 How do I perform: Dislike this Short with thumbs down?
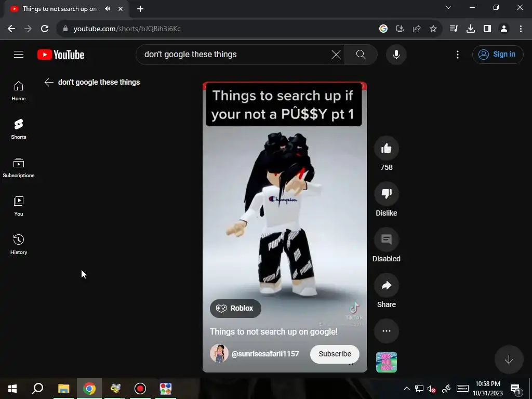pyautogui.click(x=386, y=194)
